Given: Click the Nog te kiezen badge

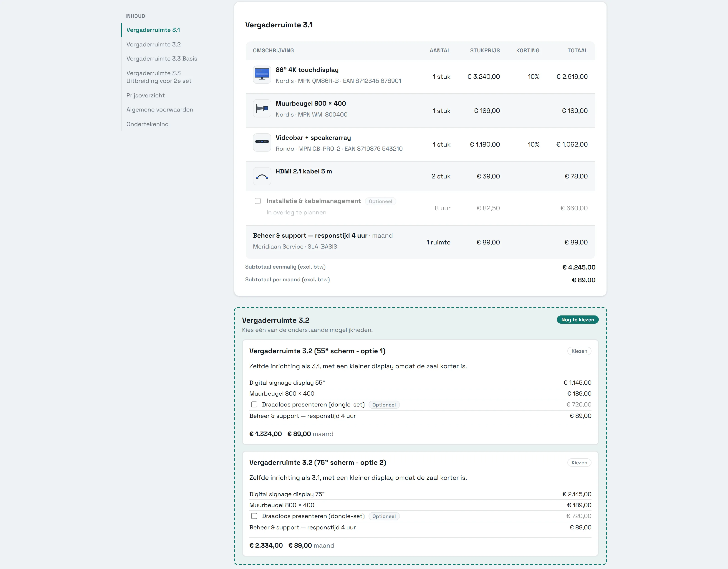Looking at the screenshot, I should tap(577, 320).
